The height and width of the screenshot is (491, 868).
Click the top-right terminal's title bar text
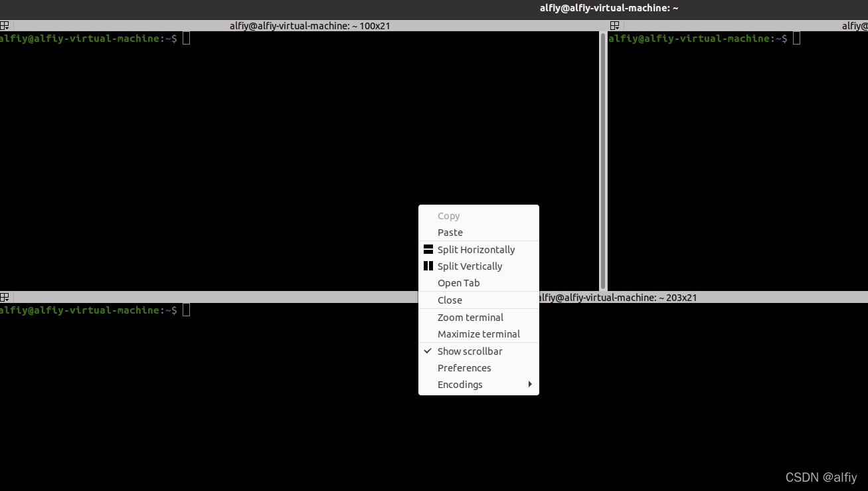pyautogui.click(x=855, y=26)
